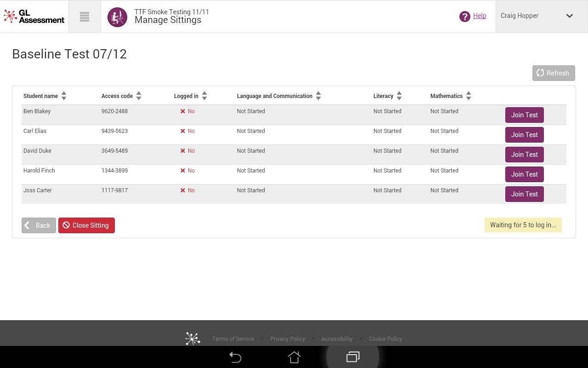The width and height of the screenshot is (588, 368).
Task: Sort the table by Access code
Action: click(x=138, y=96)
